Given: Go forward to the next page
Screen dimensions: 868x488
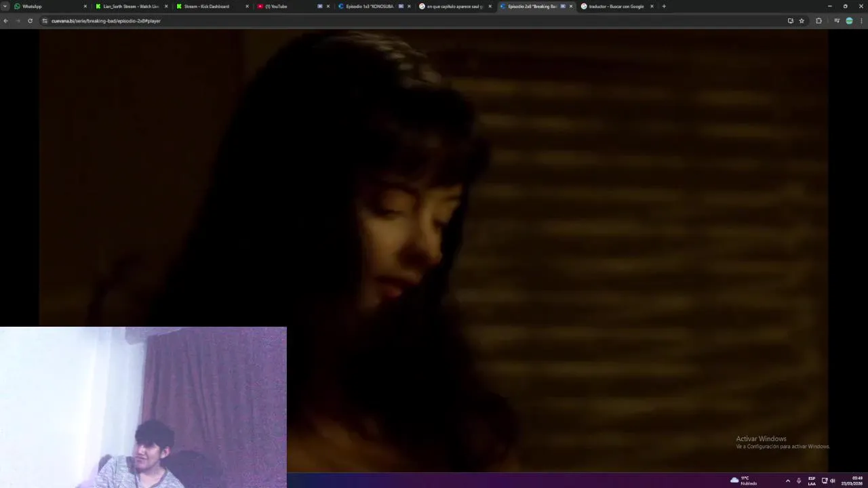Looking at the screenshot, I should (x=18, y=21).
